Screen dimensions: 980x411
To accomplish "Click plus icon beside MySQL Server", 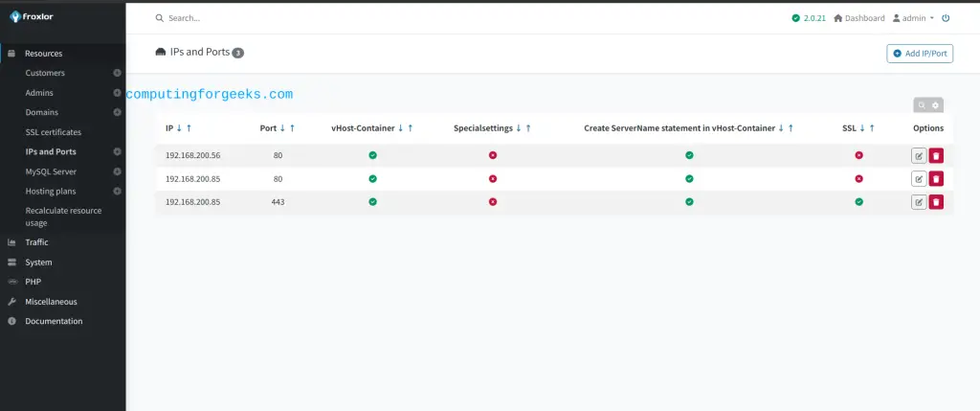I will pos(117,171).
